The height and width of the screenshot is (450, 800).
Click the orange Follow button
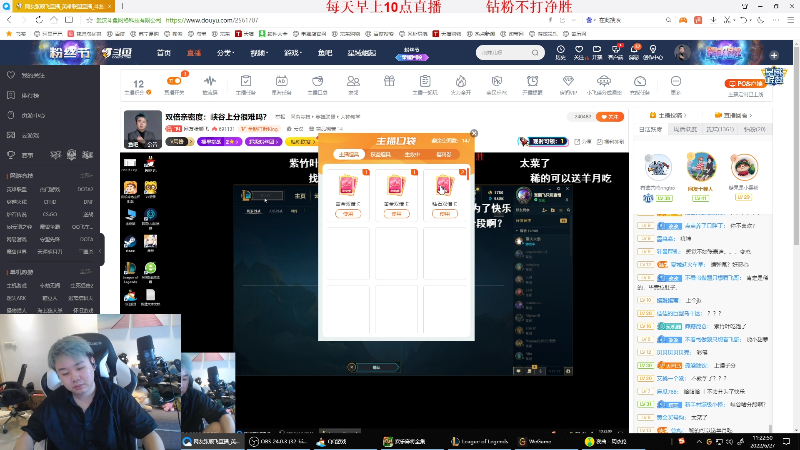point(610,117)
